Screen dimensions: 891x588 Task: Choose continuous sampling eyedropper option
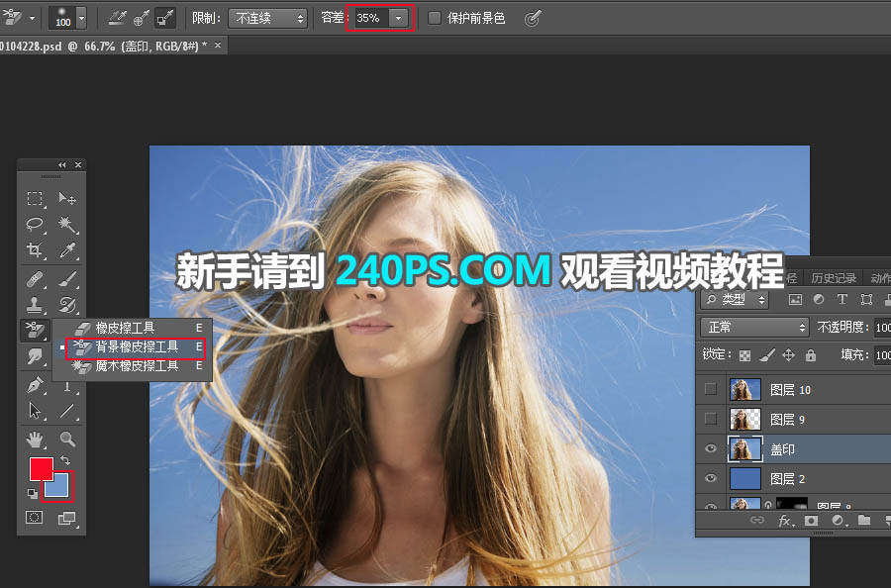117,18
